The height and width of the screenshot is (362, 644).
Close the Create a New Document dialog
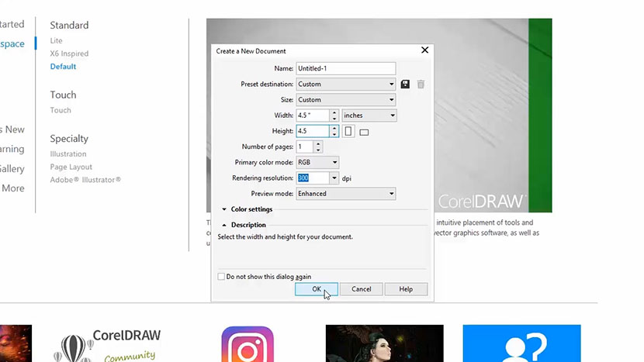(424, 50)
